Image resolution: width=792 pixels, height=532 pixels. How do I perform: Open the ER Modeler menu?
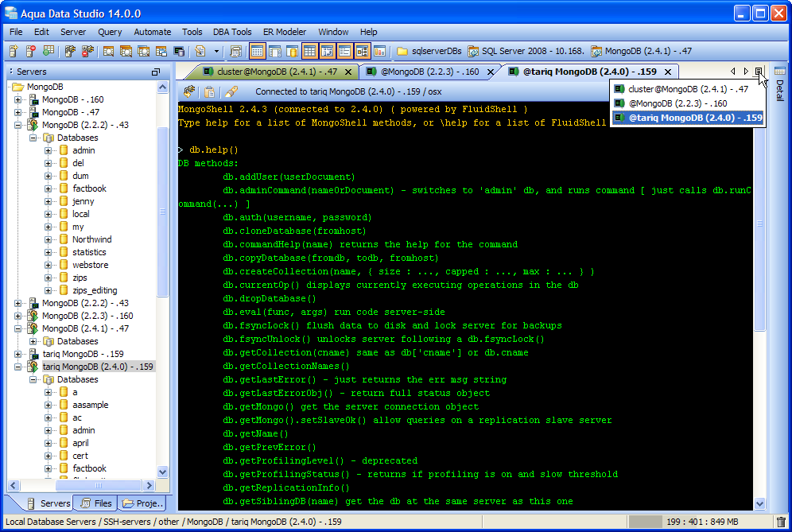(x=285, y=32)
